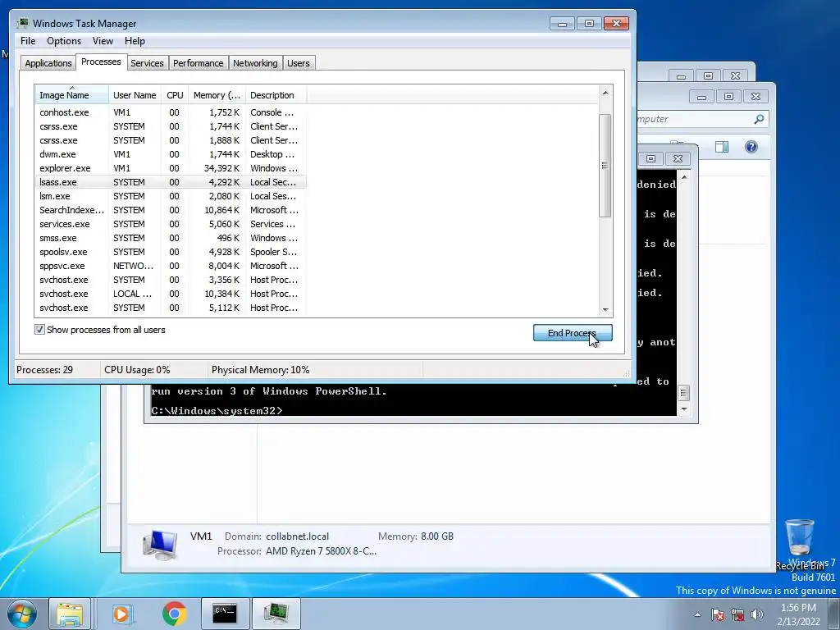Select the lsm.exe process row
Image resolution: width=840 pixels, height=630 pixels.
(171, 196)
